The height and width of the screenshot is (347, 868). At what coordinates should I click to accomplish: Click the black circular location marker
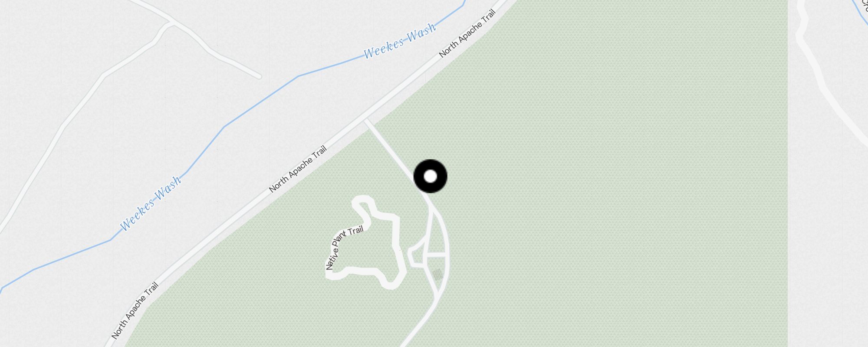430,177
